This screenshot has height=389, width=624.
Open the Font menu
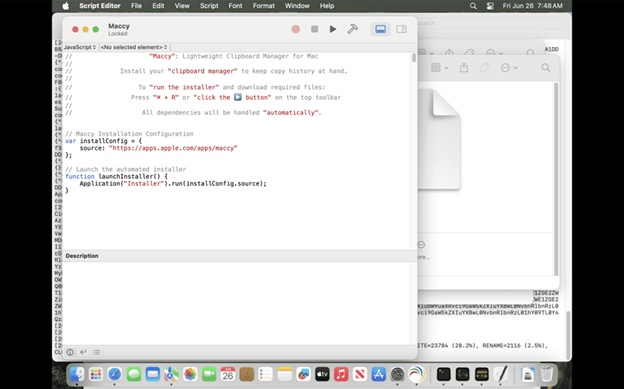coord(235,6)
